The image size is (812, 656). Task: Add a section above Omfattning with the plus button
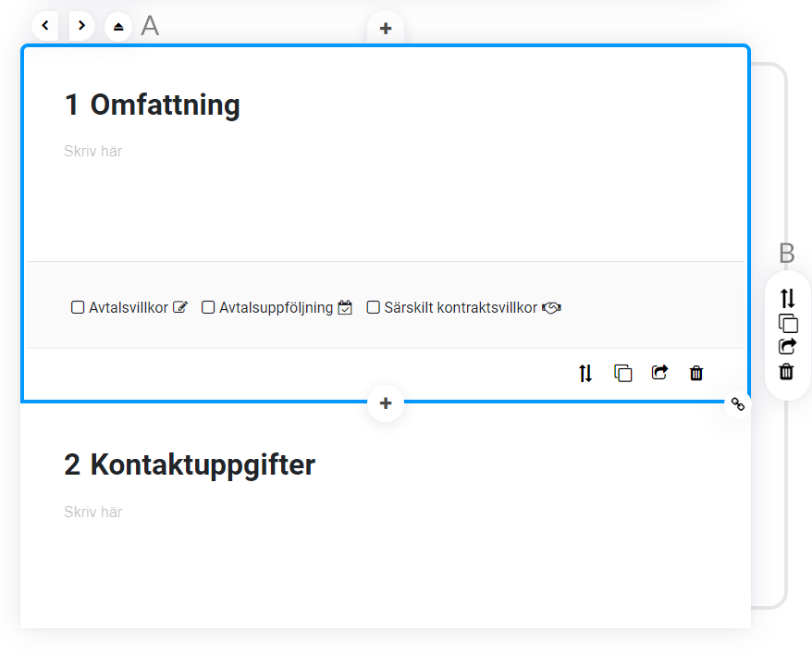point(386,29)
